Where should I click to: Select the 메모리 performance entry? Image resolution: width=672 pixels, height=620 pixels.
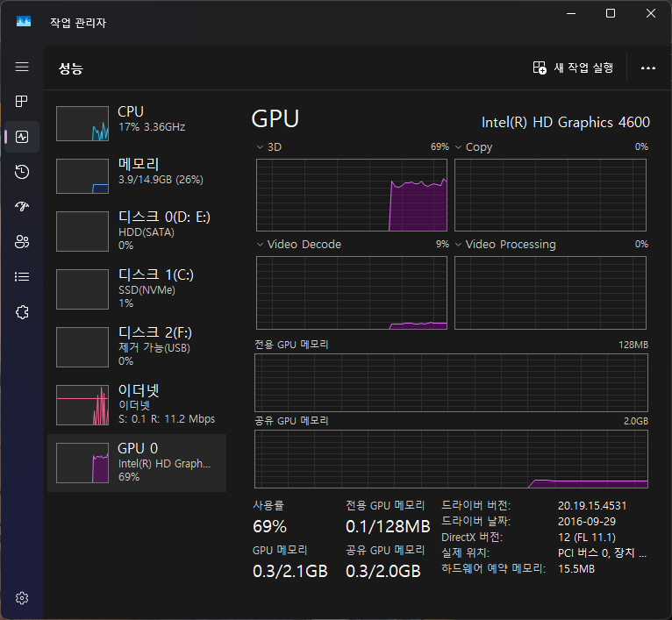(137, 175)
